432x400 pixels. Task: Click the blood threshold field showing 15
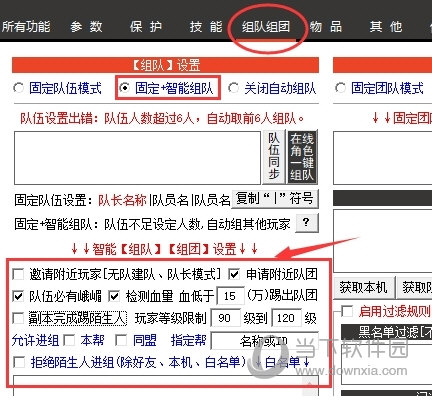click(x=230, y=296)
